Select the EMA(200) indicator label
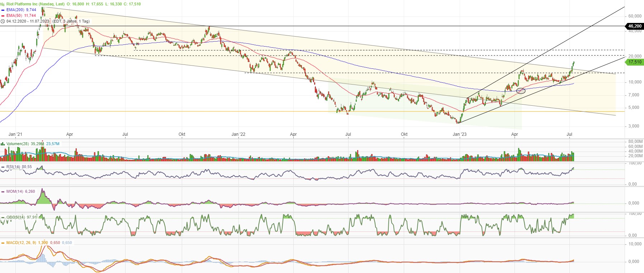This screenshot has width=644, height=273. (x=15, y=10)
